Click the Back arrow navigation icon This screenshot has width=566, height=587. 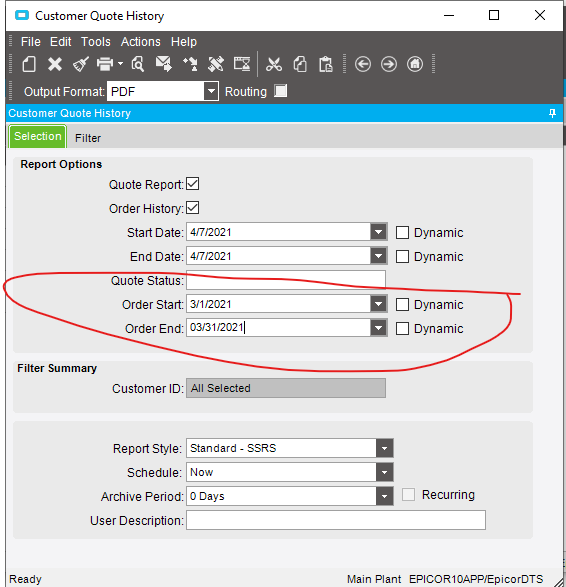(363, 64)
